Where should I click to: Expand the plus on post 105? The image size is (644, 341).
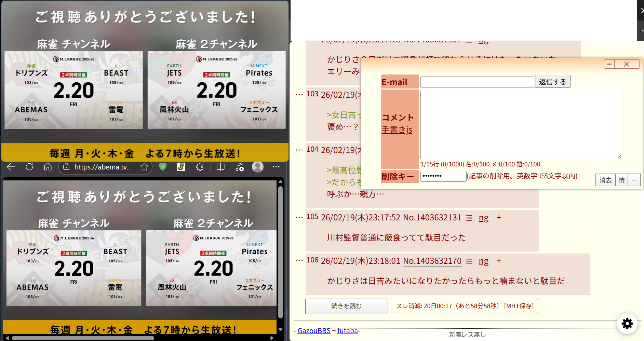tap(499, 218)
